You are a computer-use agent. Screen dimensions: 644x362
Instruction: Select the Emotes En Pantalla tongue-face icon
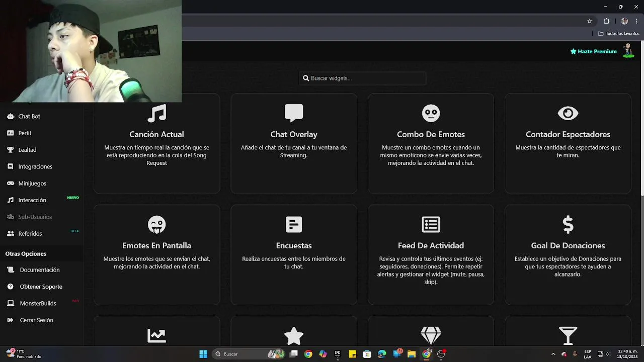click(x=156, y=224)
